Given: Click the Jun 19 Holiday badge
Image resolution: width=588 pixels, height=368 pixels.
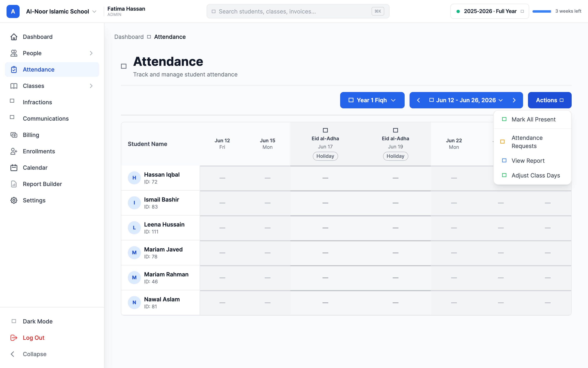Looking at the screenshot, I should coord(395,156).
